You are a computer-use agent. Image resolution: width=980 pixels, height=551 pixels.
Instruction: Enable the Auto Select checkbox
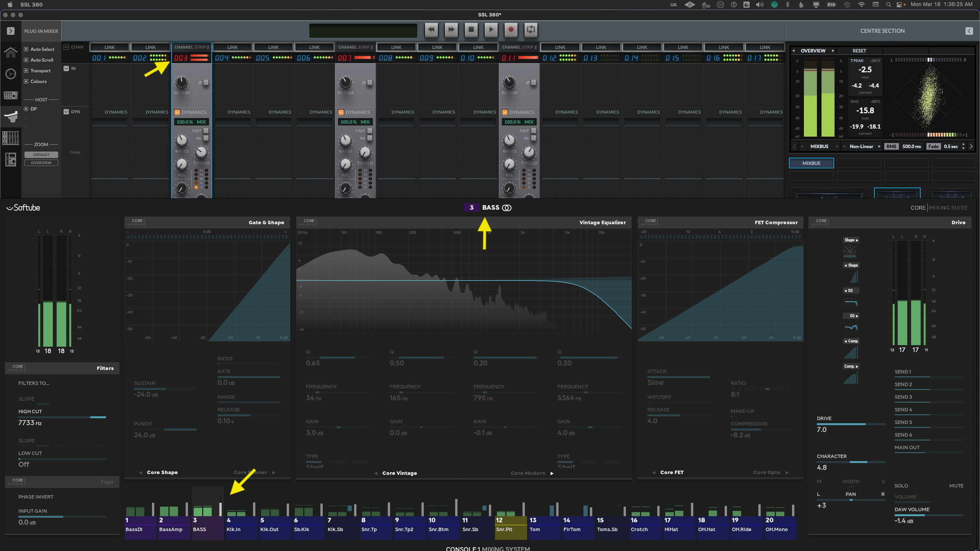click(x=26, y=49)
